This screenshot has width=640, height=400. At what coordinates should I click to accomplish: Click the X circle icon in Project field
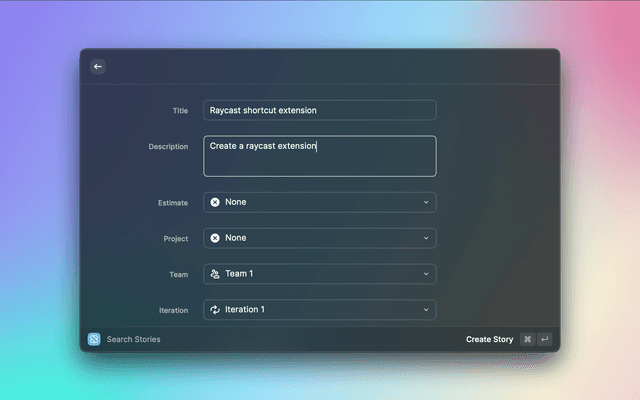(215, 238)
